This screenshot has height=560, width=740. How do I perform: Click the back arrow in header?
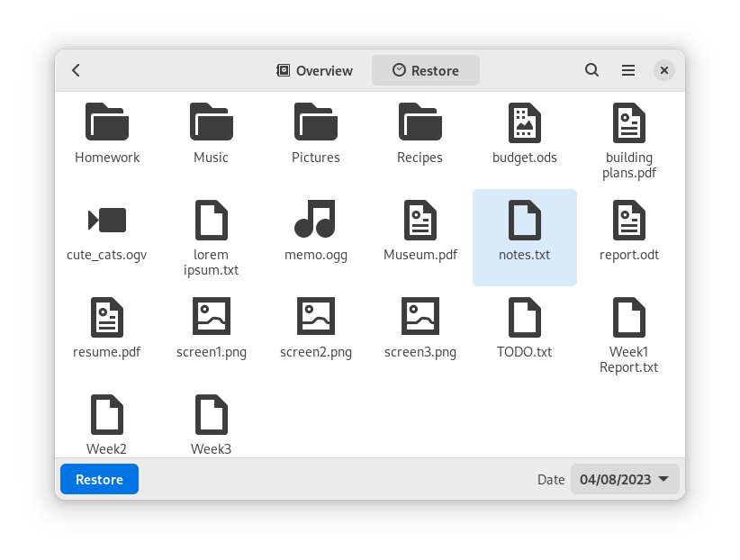pyautogui.click(x=77, y=70)
